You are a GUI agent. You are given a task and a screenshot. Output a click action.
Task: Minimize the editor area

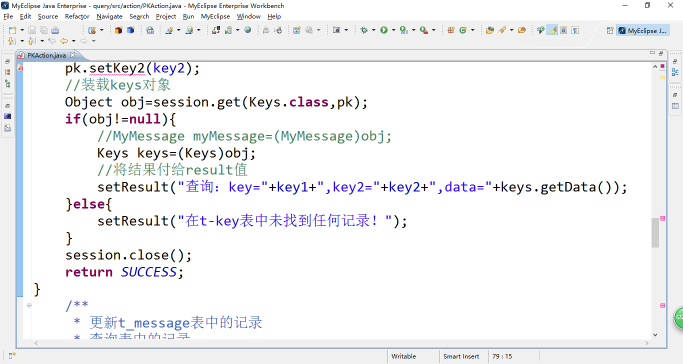click(x=652, y=53)
